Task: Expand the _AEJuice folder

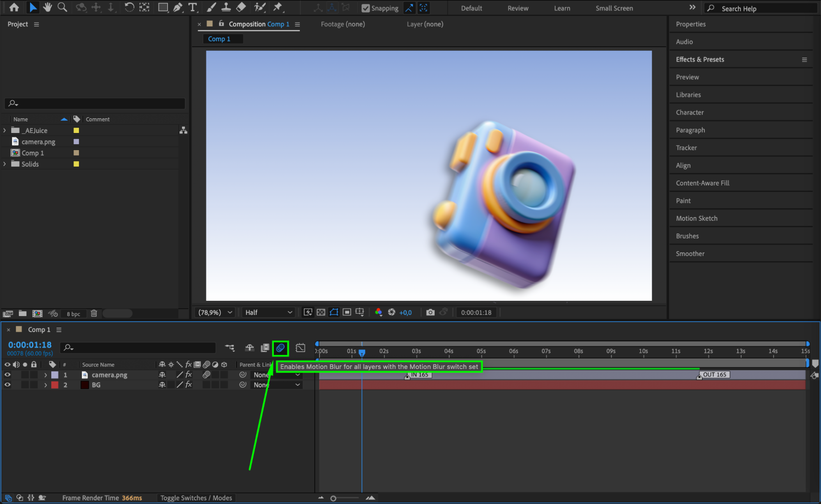Action: (x=5, y=130)
